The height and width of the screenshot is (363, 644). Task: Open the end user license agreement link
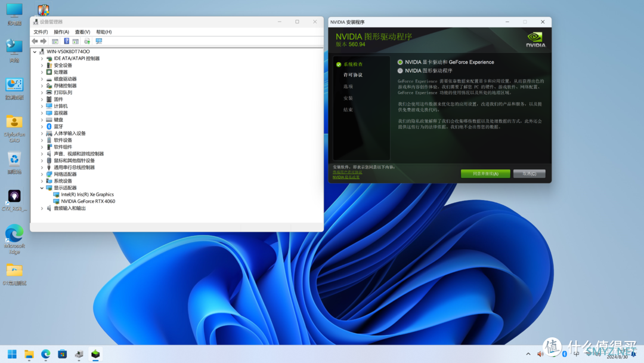click(x=348, y=173)
